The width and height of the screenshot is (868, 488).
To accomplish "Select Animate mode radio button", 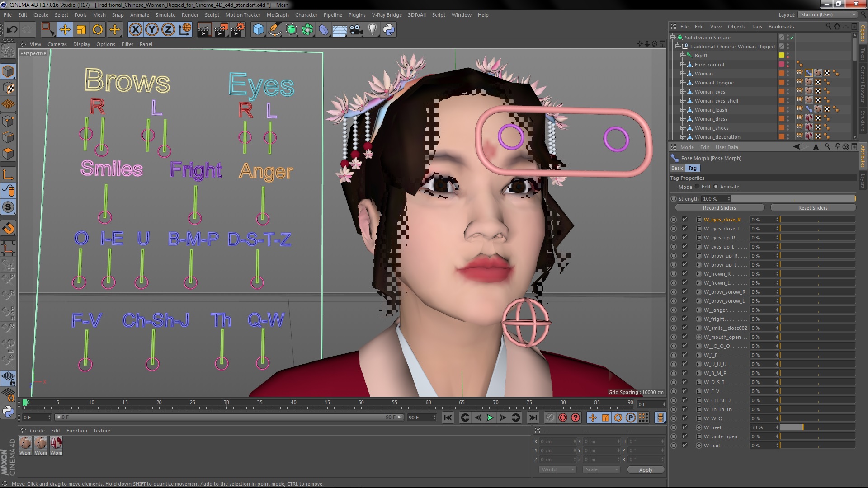I will pos(716,187).
